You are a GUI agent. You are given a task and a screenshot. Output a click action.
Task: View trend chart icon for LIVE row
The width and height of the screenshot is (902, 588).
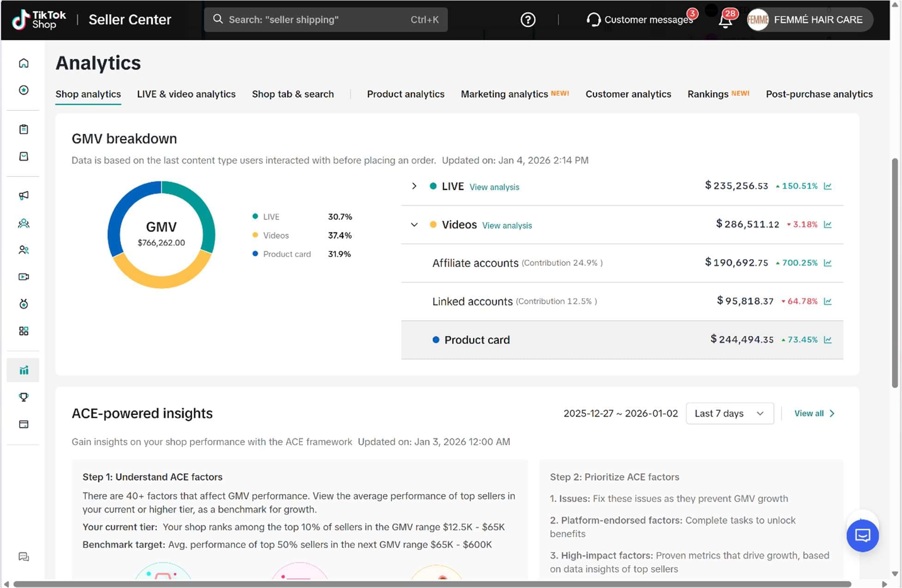click(828, 186)
